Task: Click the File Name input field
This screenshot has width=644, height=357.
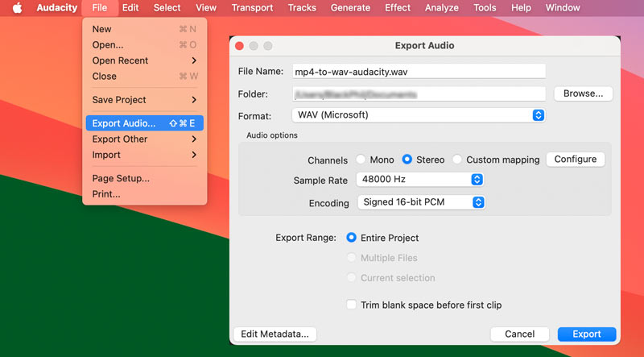Action: click(x=419, y=72)
